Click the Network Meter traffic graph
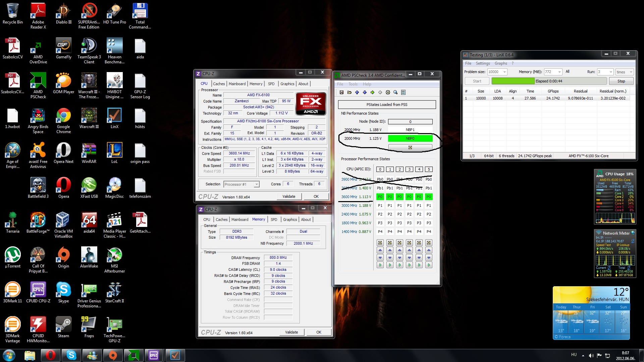Image resolution: width=644 pixels, height=362 pixels. tap(615, 260)
